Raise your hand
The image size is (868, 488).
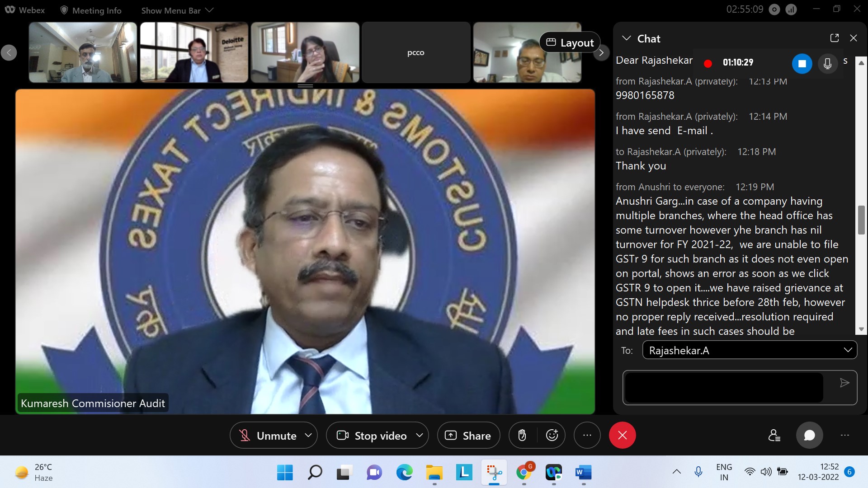tap(522, 435)
